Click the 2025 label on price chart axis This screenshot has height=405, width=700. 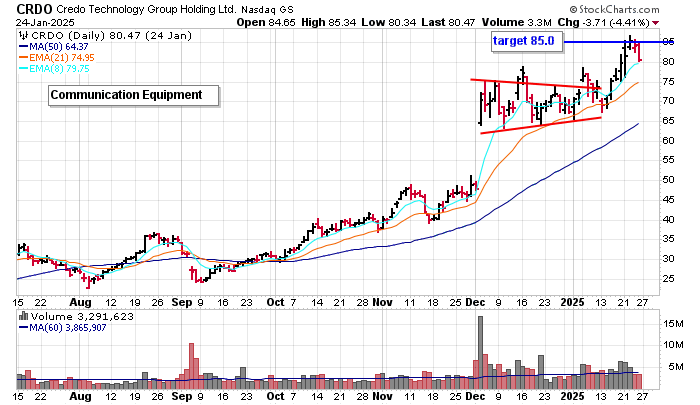coord(572,302)
